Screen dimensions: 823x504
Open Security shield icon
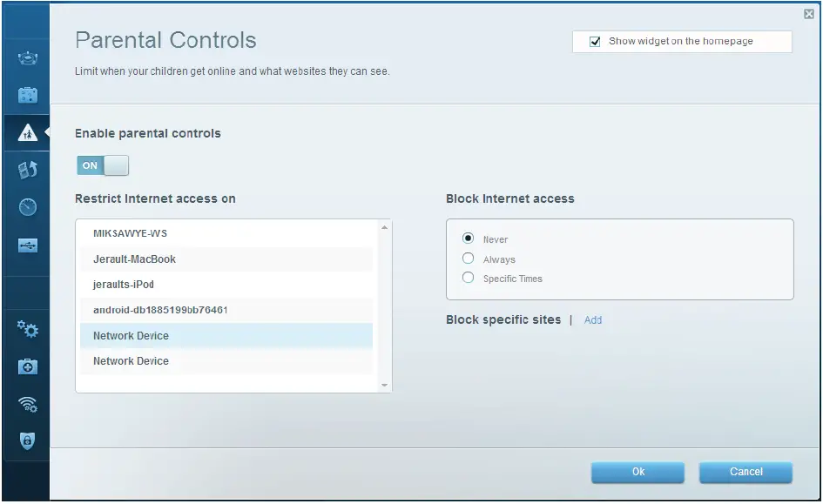click(x=27, y=441)
